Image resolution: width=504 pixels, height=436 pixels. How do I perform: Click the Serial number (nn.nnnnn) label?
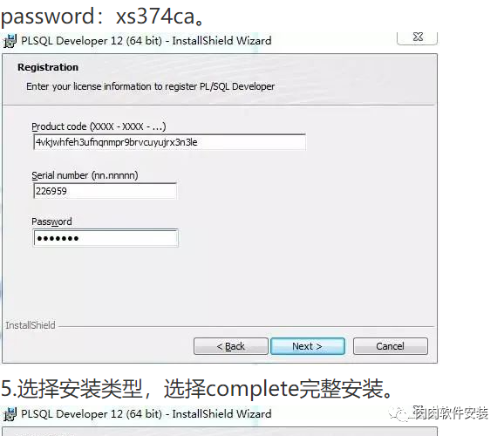tap(85, 175)
